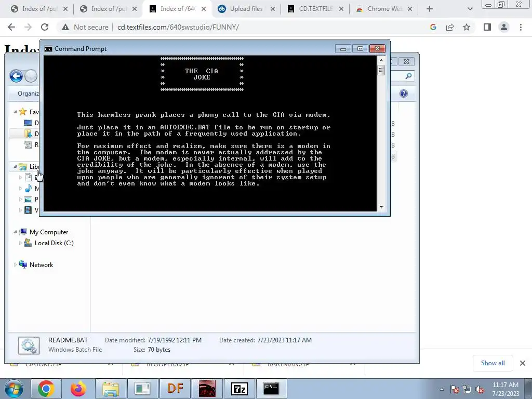Open the Organize menu in Explorer
The height and width of the screenshot is (399, 532).
28,94
